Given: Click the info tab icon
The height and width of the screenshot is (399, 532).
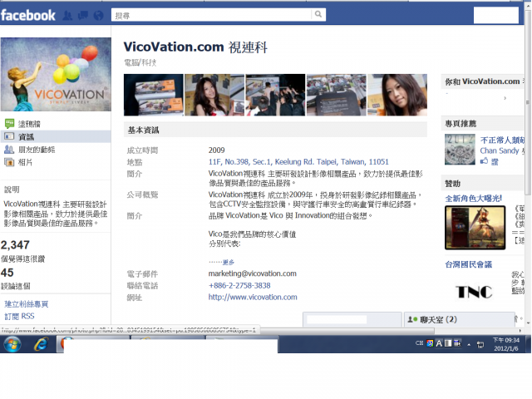Looking at the screenshot, I should point(9,136).
